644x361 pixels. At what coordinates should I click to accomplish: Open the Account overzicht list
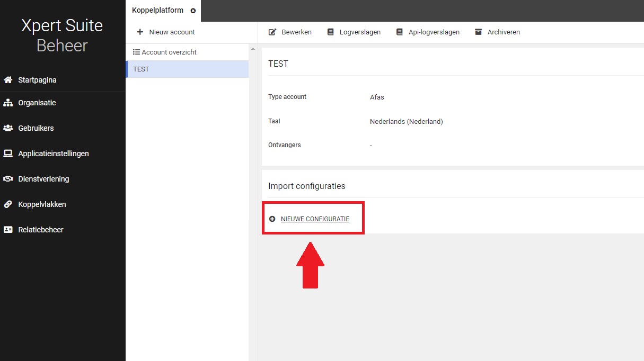coord(169,52)
